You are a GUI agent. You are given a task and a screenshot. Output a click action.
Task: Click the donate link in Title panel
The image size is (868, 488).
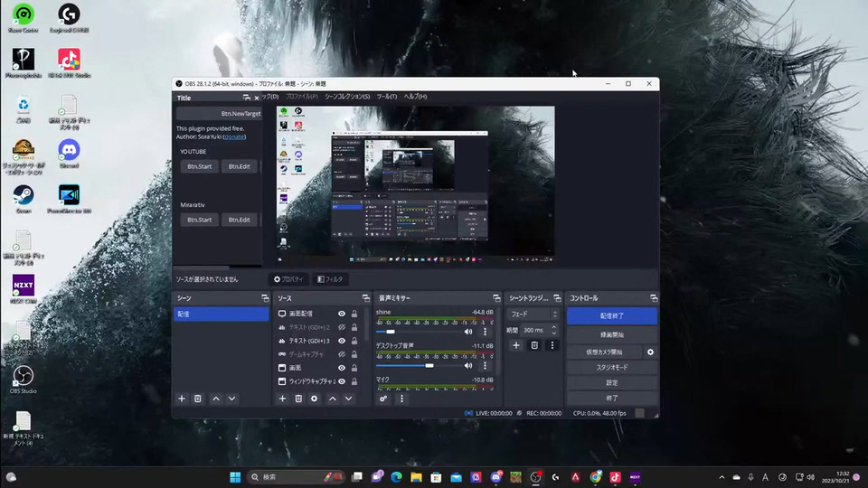[x=234, y=136]
